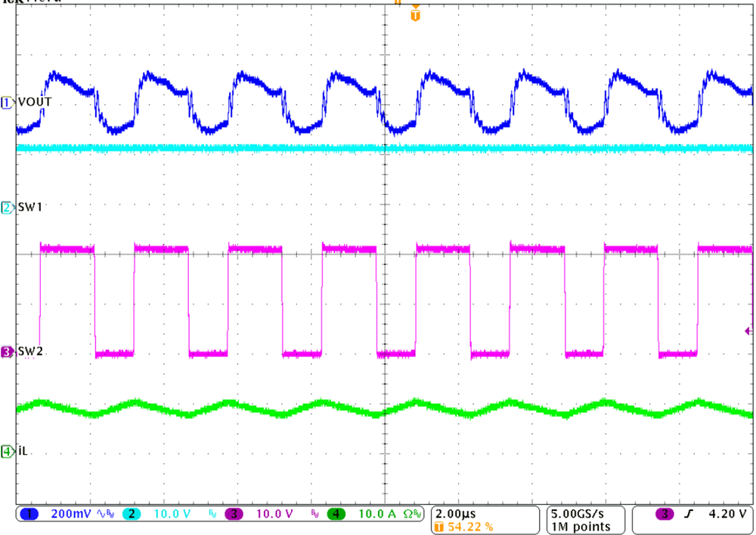
Task: Toggle the CH2 10.0V channel badge
Action: [132, 512]
